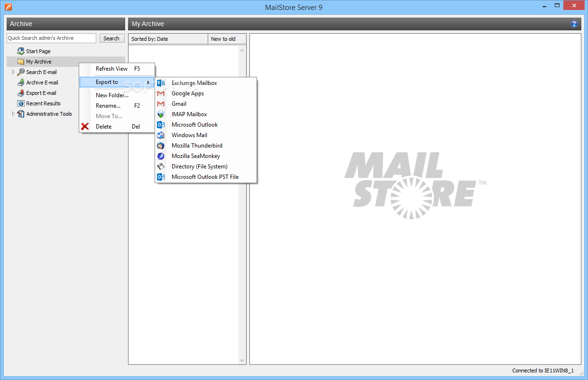Click the Archive E-mail icon

pyautogui.click(x=21, y=83)
